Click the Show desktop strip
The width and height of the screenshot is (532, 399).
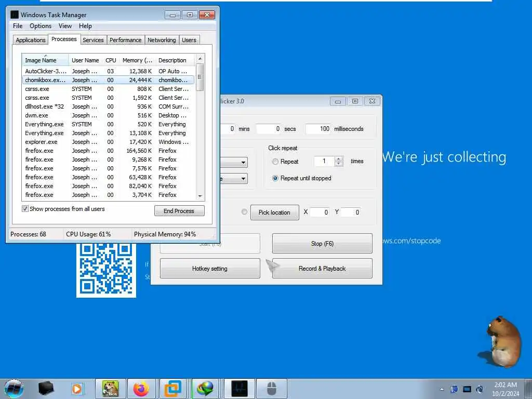tap(529, 389)
